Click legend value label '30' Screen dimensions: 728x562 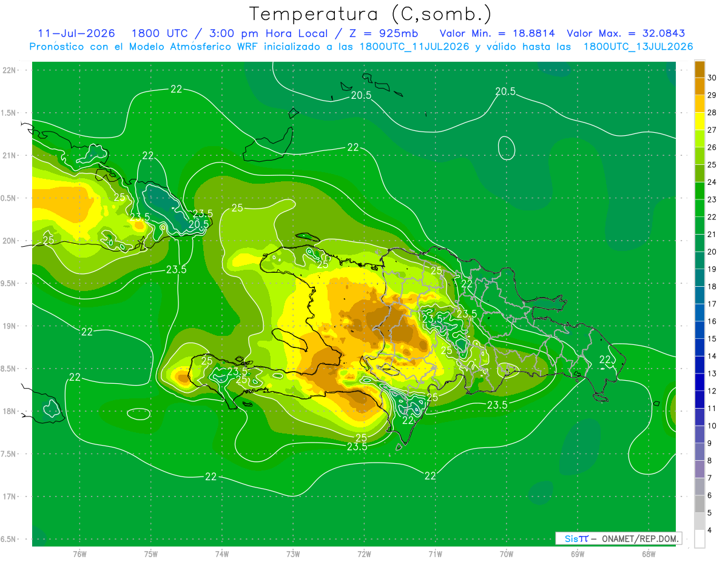712,78
